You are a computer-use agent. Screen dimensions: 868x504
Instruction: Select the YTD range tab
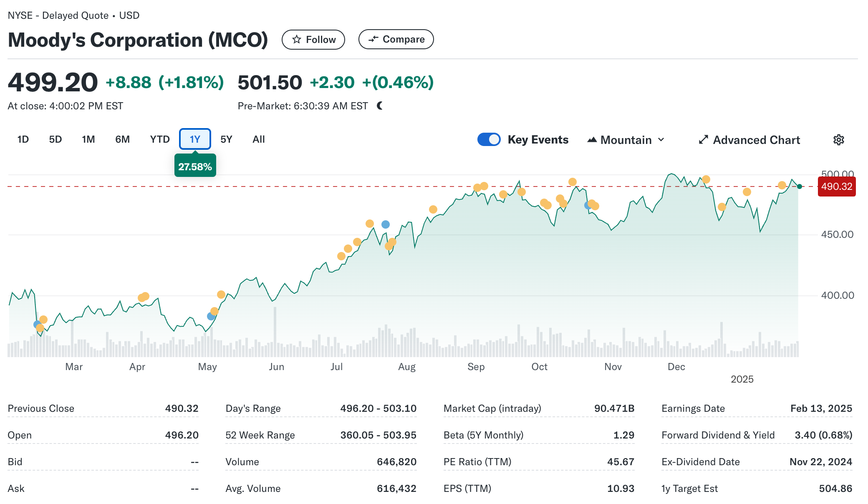pyautogui.click(x=160, y=139)
